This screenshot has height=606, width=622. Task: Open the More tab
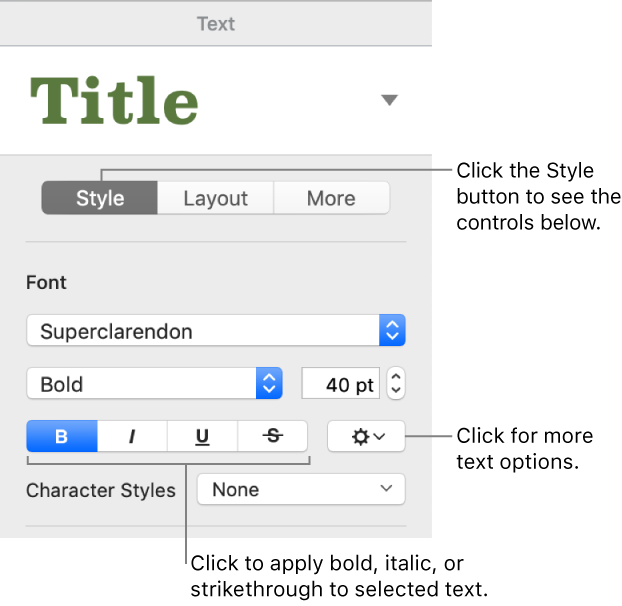331,198
